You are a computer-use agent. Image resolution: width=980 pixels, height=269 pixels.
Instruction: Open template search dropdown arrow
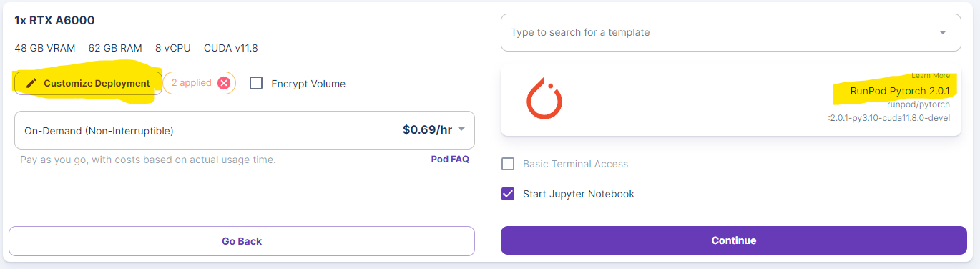942,33
